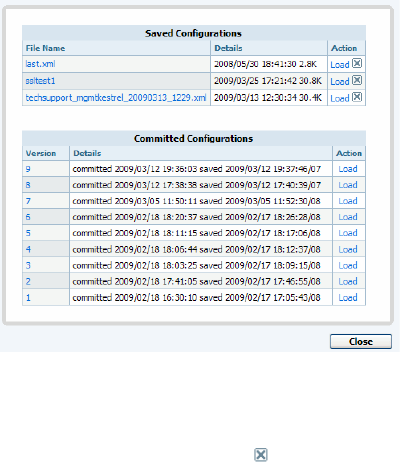Select version number 6 link

coord(28,217)
